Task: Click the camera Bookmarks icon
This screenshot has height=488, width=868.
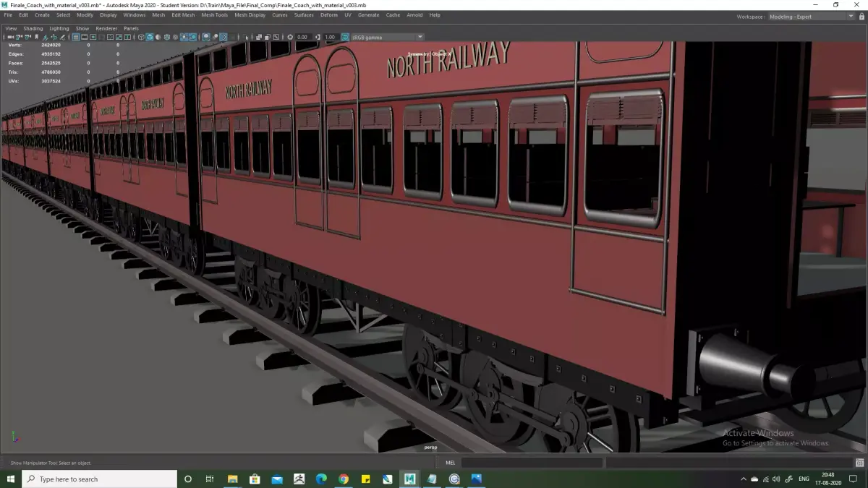Action: [x=36, y=37]
